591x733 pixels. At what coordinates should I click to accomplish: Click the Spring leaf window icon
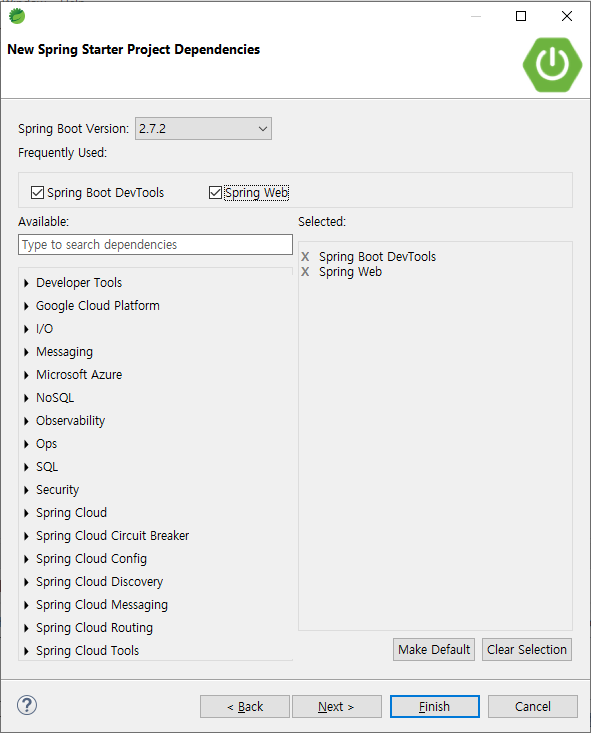pos(17,16)
